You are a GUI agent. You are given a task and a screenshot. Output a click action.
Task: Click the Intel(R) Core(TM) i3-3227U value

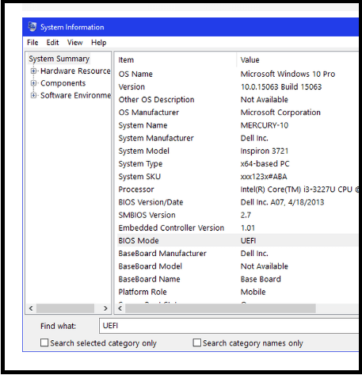coord(299,189)
